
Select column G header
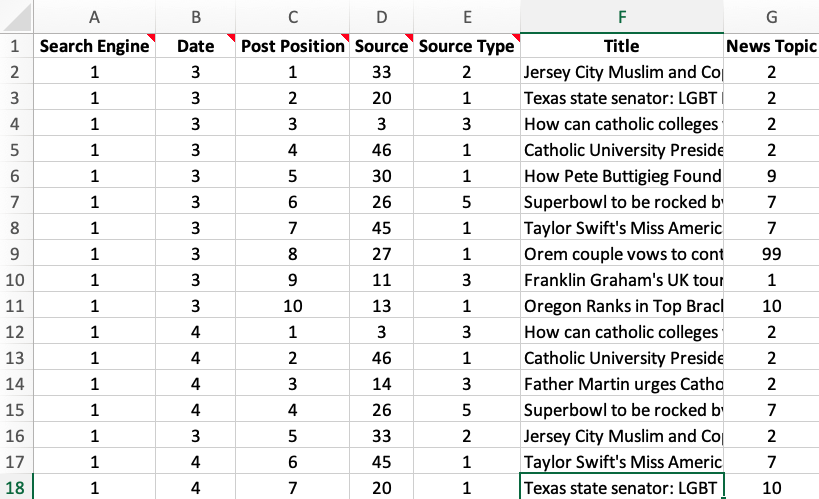pyautogui.click(x=771, y=17)
